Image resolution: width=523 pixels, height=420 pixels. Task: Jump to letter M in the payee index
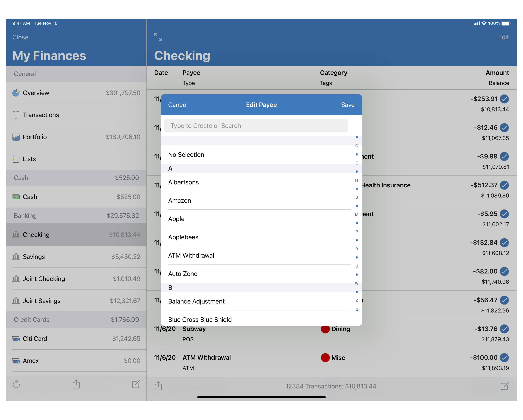pos(357,214)
